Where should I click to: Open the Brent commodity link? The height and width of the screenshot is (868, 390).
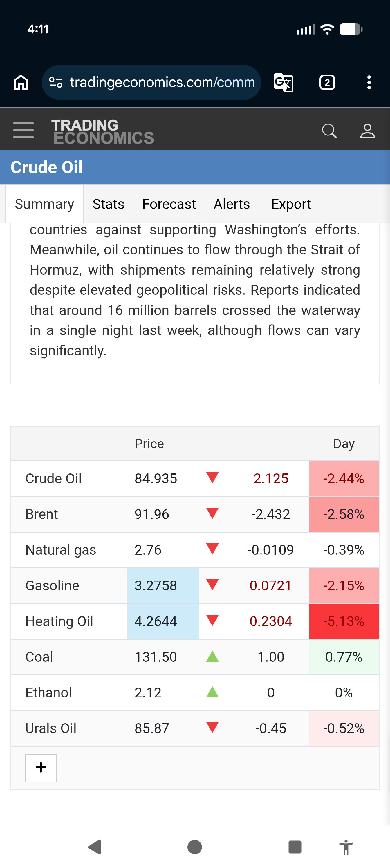[x=42, y=514]
